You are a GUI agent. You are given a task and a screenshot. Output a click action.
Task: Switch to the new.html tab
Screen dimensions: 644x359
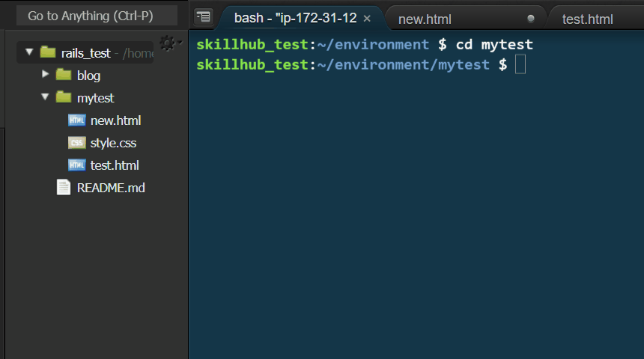425,19
